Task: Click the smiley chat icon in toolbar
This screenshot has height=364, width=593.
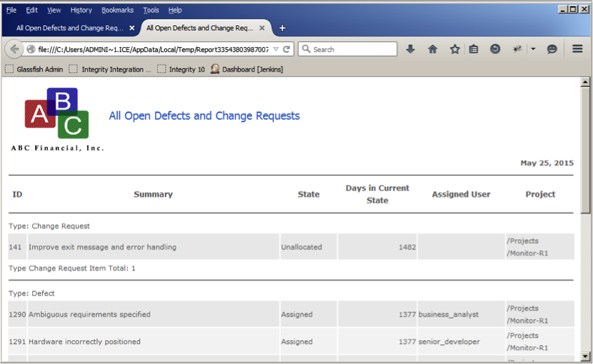Action: (x=552, y=49)
